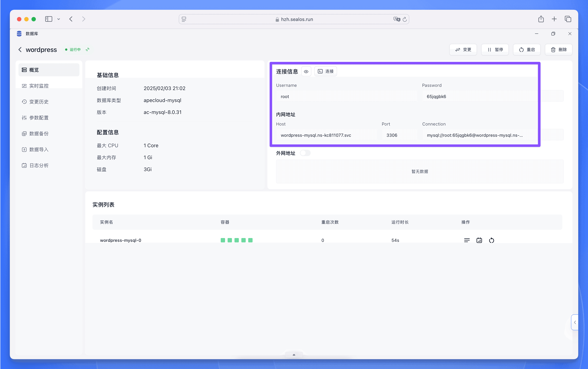Screen dimensions: 588x369
Task: Open the Safari share icon
Action: tap(541, 19)
